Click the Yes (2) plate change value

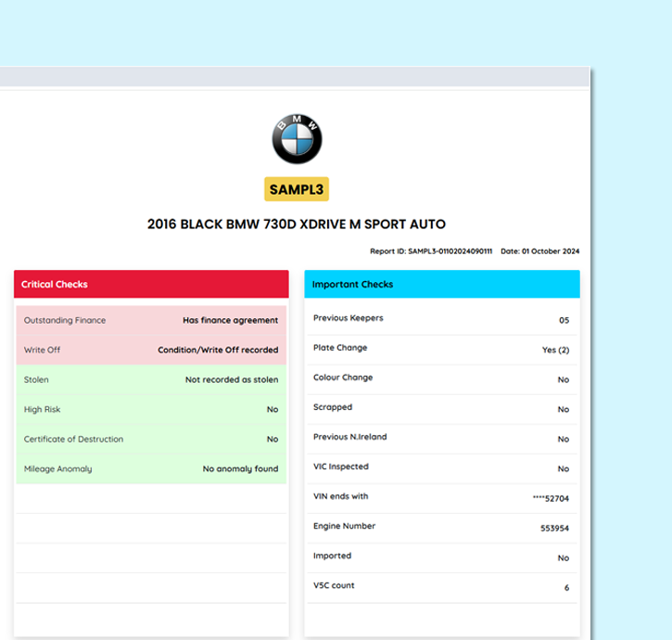click(555, 350)
